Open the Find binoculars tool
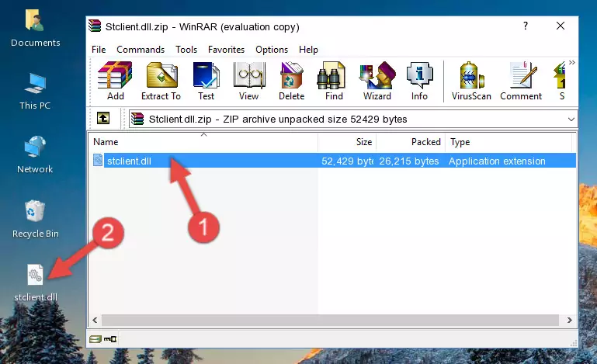 pyautogui.click(x=334, y=81)
